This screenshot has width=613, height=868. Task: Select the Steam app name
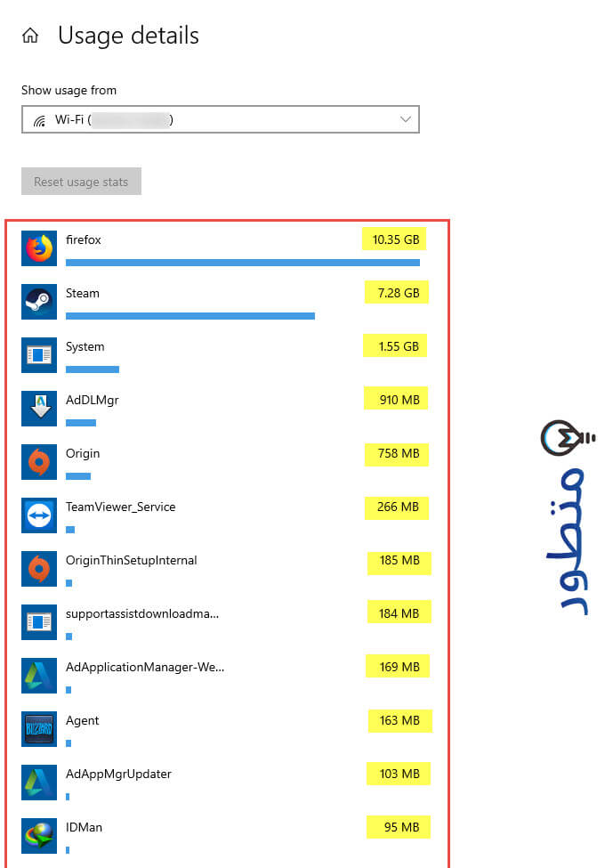[x=83, y=294]
